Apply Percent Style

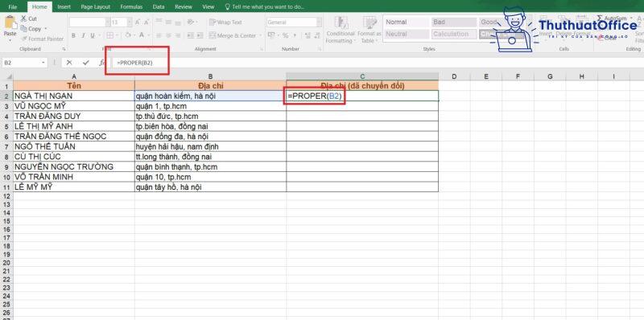(x=285, y=35)
